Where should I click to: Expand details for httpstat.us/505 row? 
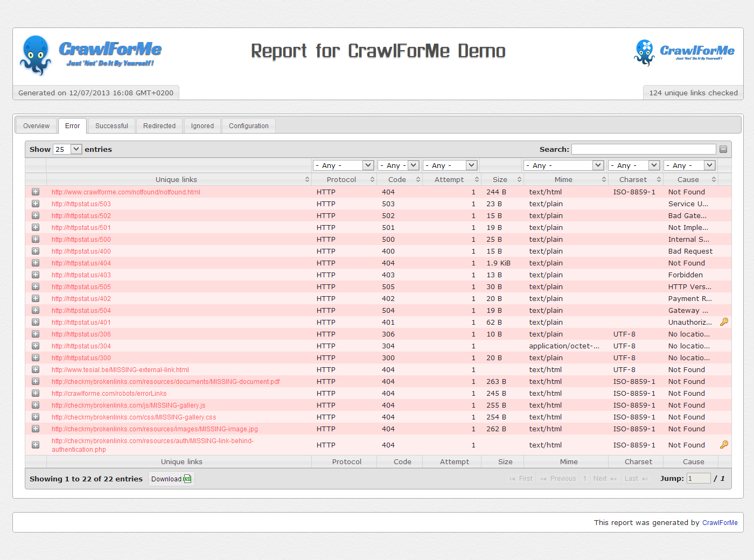pos(36,287)
